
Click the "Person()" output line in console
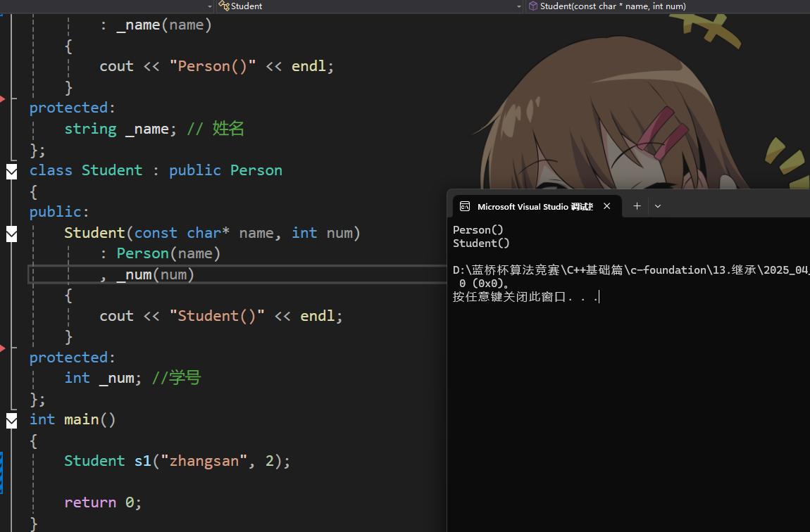pos(478,229)
